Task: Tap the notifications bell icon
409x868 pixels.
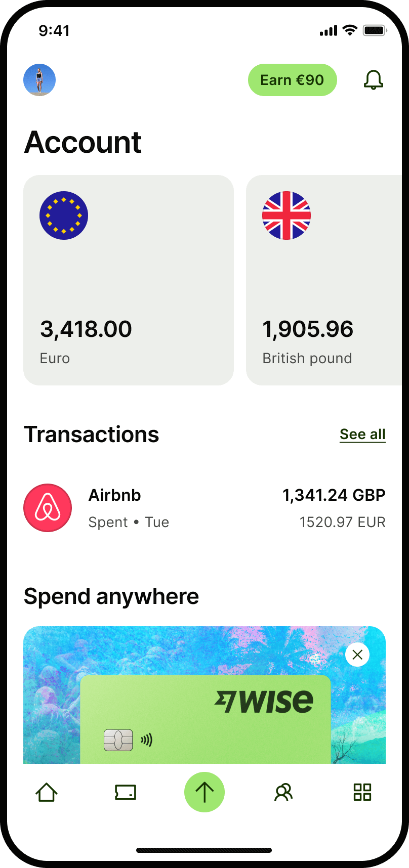Action: pos(374,80)
